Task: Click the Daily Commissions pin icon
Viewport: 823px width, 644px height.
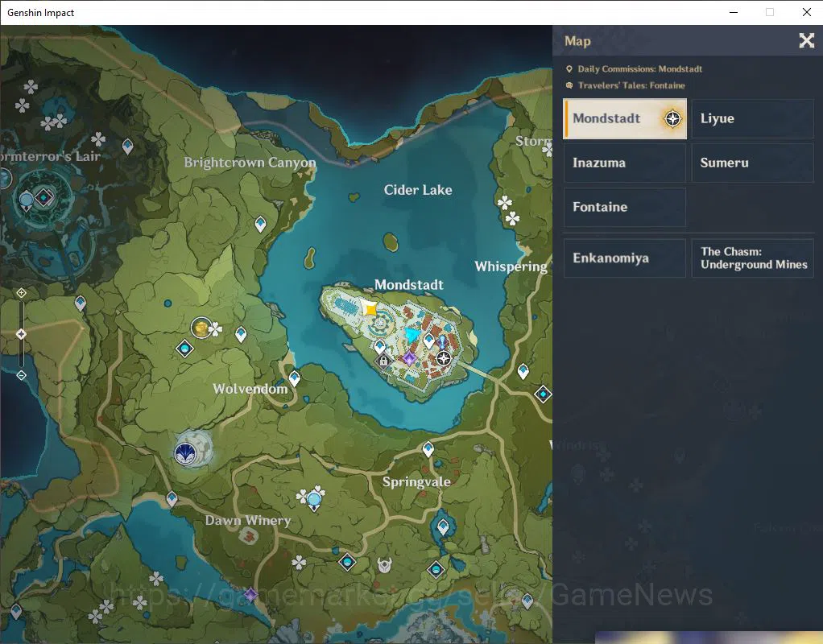Action: tap(569, 68)
